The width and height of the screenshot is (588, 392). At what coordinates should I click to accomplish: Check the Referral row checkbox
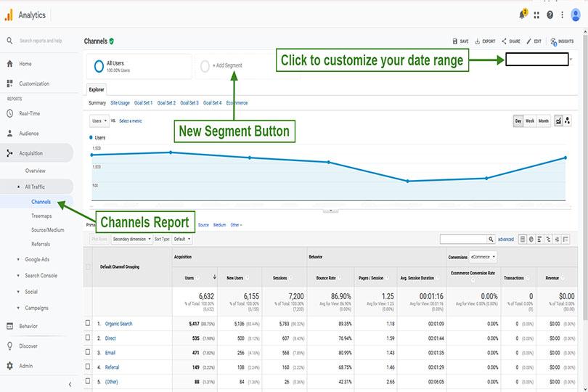88,367
